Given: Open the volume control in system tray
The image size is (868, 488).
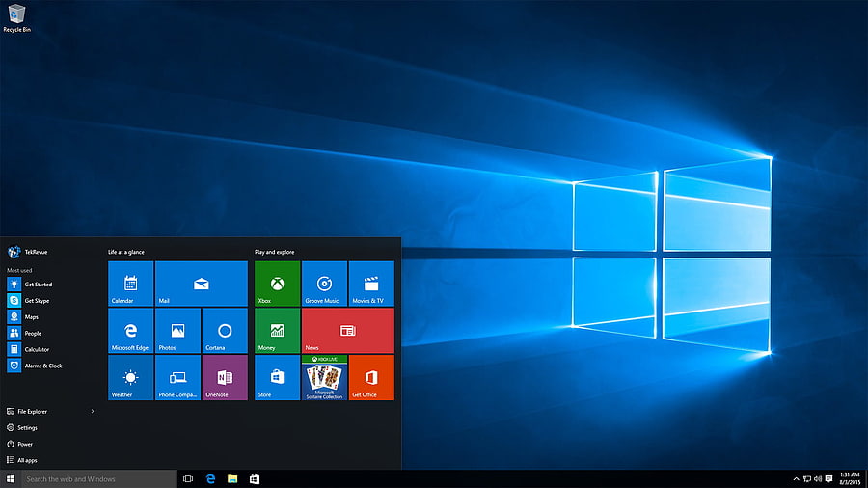Looking at the screenshot, I should [x=818, y=479].
